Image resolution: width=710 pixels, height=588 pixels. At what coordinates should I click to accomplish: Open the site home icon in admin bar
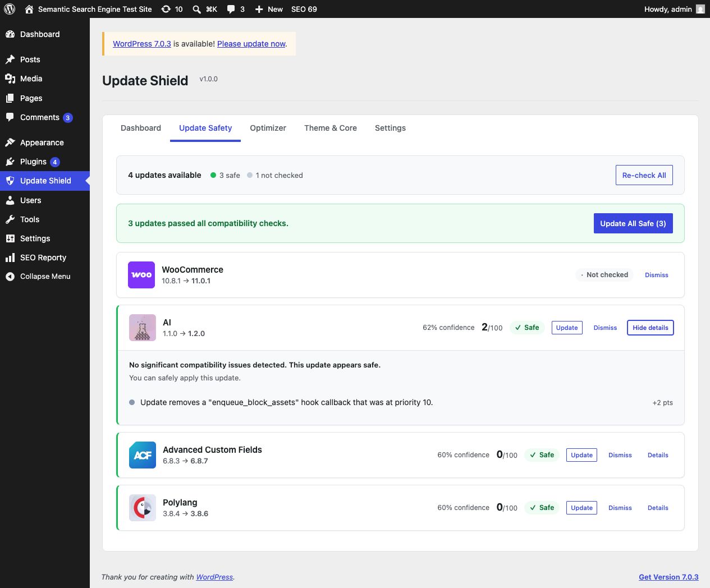(x=29, y=9)
